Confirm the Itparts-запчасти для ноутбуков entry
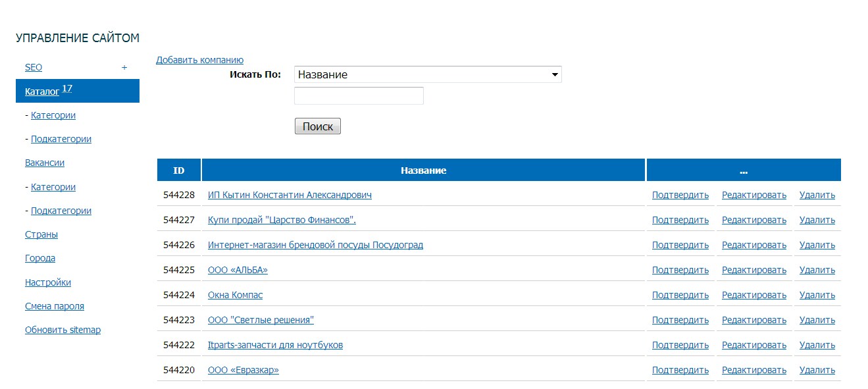The width and height of the screenshot is (868, 389). coord(680,345)
